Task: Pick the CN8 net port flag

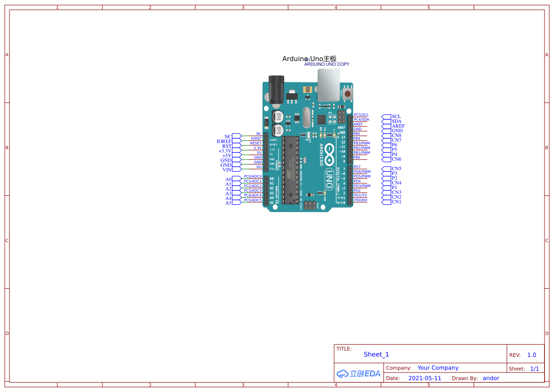Action: pos(386,136)
